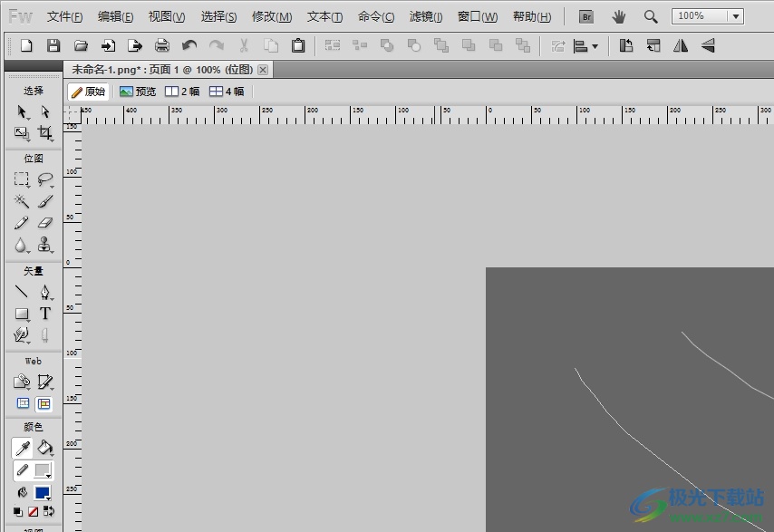
Task: Open the 编辑(E) menu
Action: point(115,17)
